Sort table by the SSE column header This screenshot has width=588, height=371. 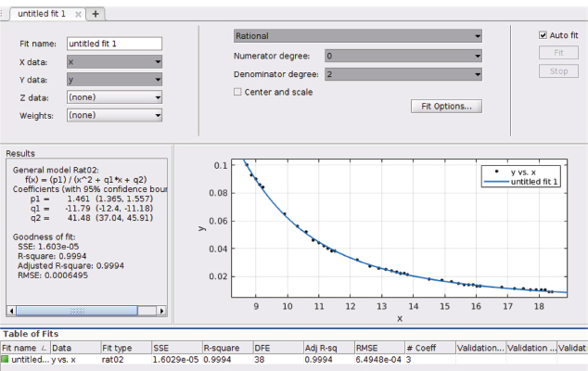pos(176,347)
